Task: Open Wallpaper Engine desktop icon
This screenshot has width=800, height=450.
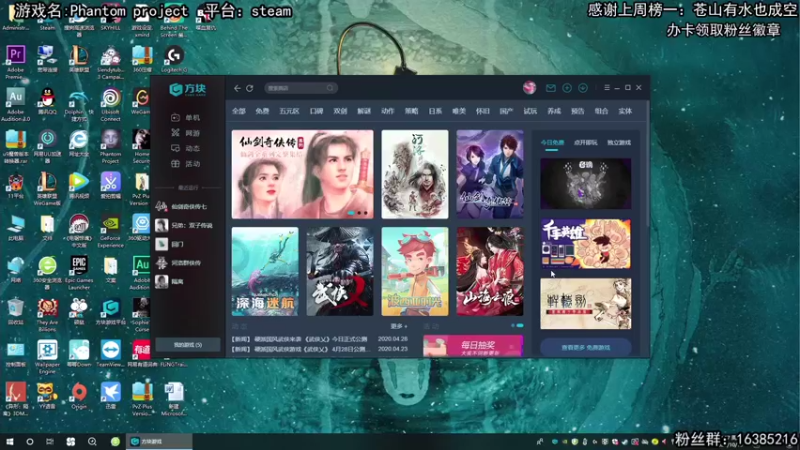Action: point(47,356)
